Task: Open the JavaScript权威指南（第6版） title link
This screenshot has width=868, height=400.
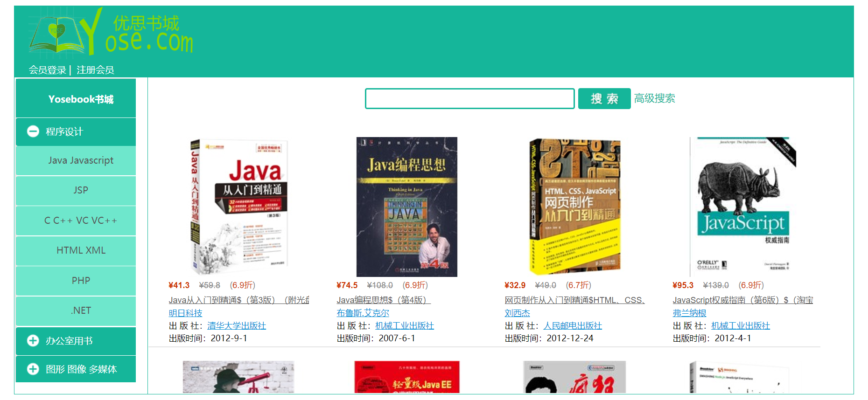Action: tap(743, 300)
